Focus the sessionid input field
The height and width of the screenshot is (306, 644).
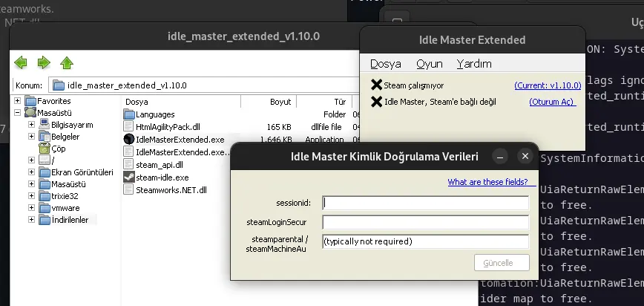(x=426, y=203)
